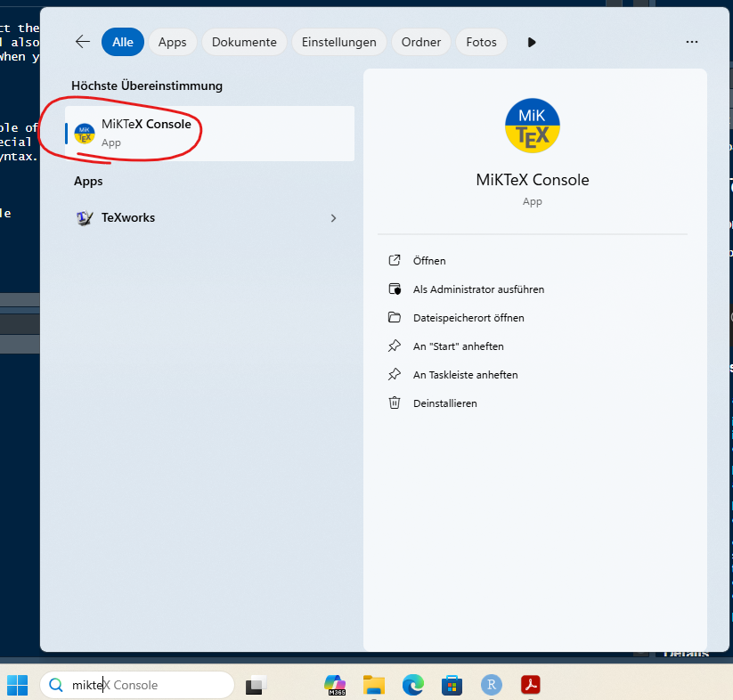
Task: Open the MiKTeX Console search result
Action: pos(209,133)
